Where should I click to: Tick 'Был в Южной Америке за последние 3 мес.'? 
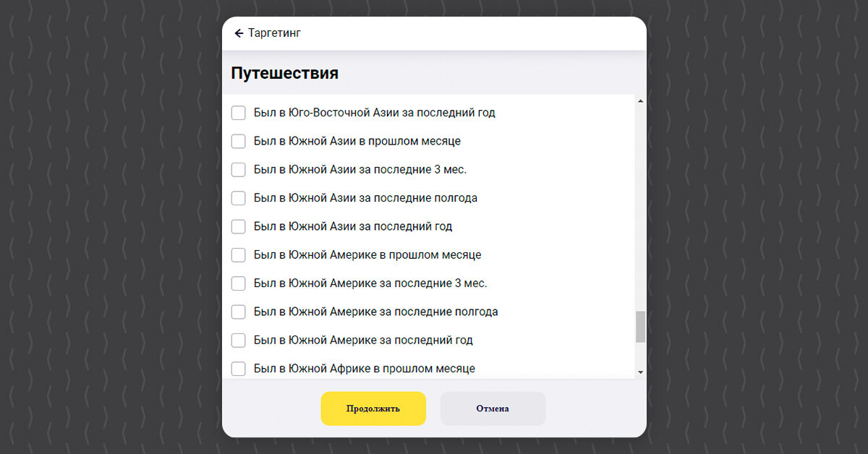[238, 283]
